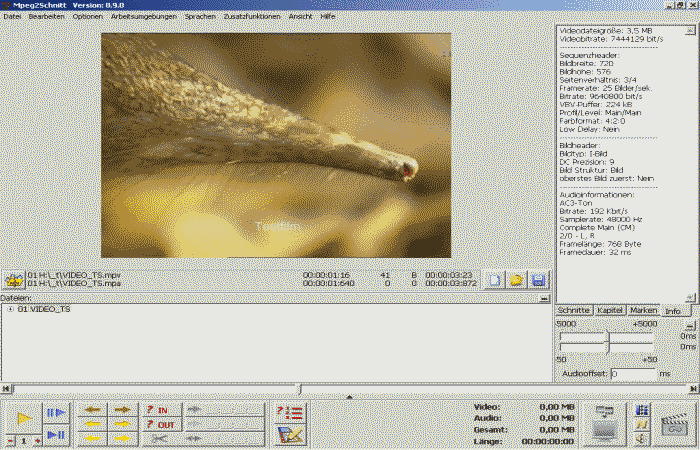Switch to the Kapitel tab
The width and height of the screenshot is (700, 450).
point(610,310)
